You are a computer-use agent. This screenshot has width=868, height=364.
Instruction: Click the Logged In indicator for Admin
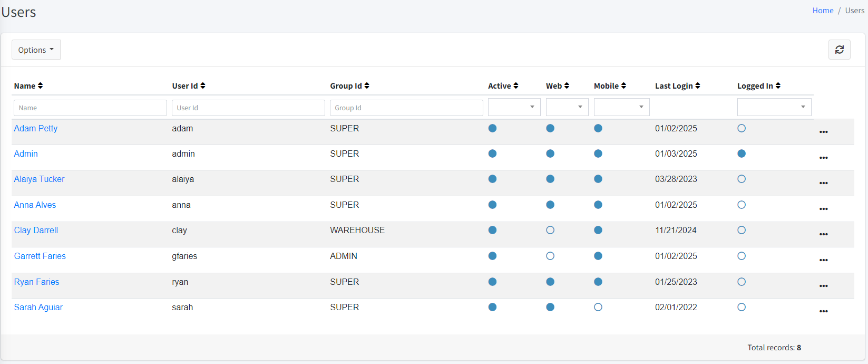(742, 154)
